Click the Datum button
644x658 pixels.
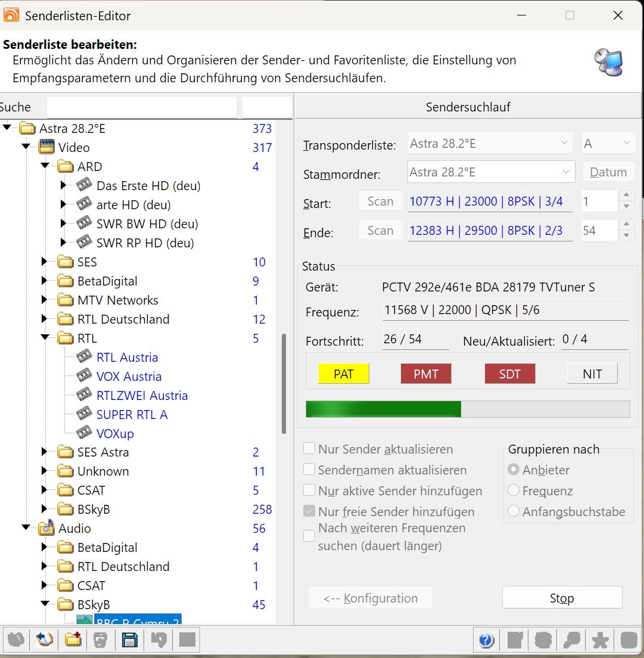pyautogui.click(x=608, y=172)
